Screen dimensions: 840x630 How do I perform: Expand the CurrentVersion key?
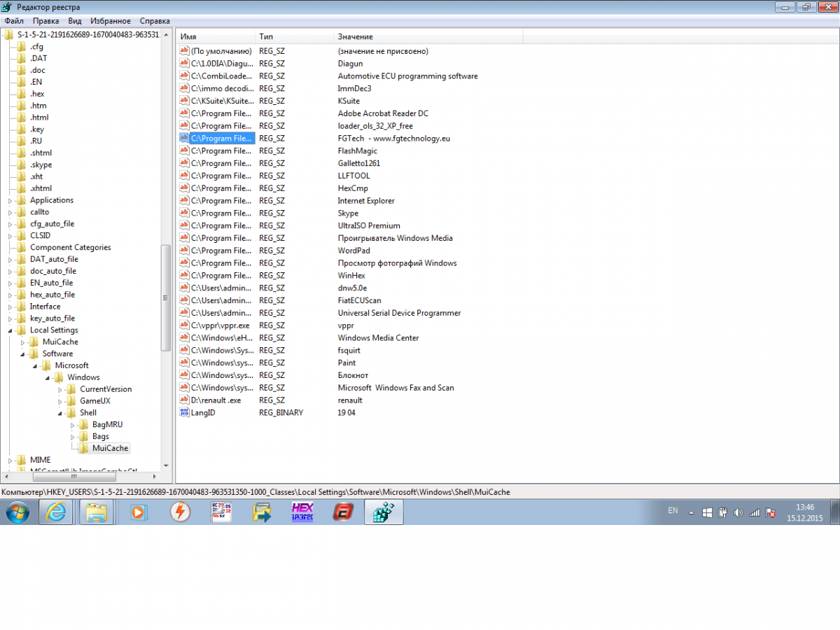pyautogui.click(x=60, y=389)
